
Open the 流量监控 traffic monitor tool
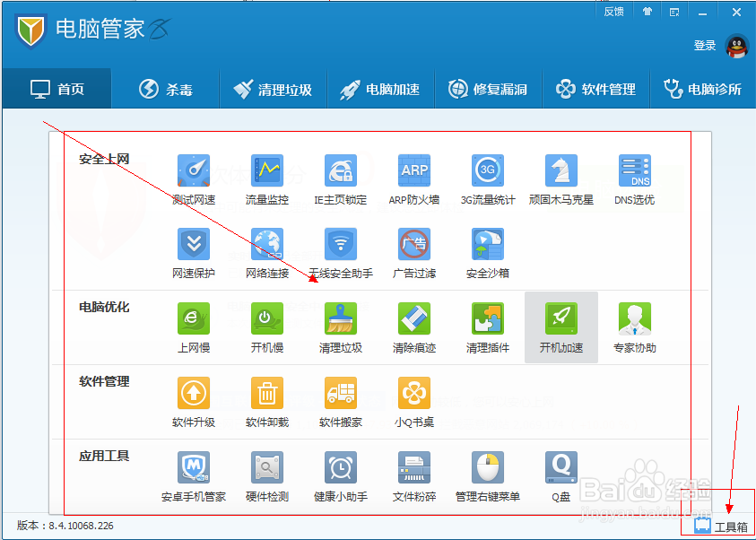tap(267, 179)
